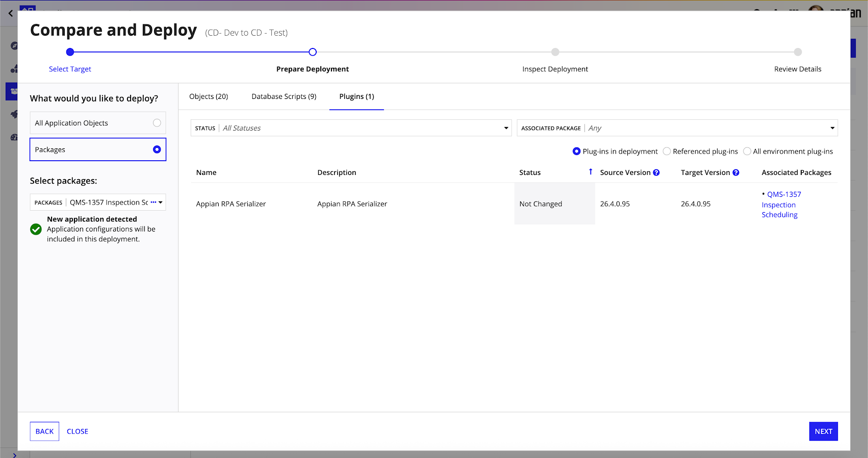Open the Status filter dropdown
This screenshot has height=458, width=868.
351,128
